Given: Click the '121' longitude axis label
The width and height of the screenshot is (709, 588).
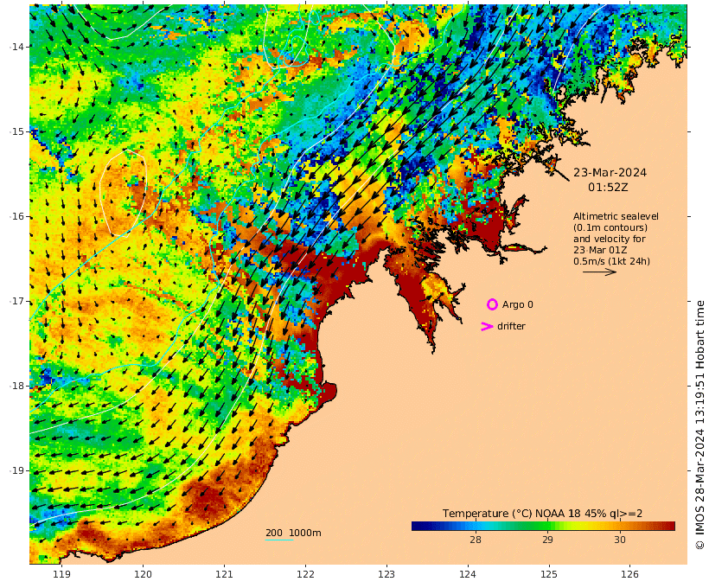Looking at the screenshot, I should [x=224, y=574].
